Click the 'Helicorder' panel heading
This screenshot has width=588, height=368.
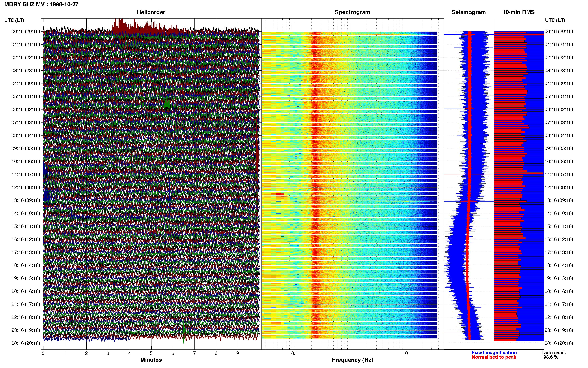point(151,12)
